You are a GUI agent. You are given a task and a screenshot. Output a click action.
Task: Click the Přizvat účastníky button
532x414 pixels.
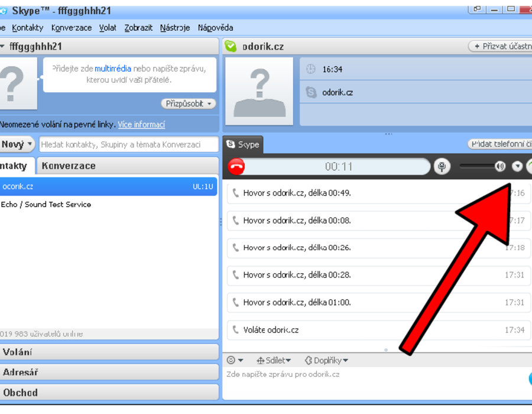click(500, 46)
